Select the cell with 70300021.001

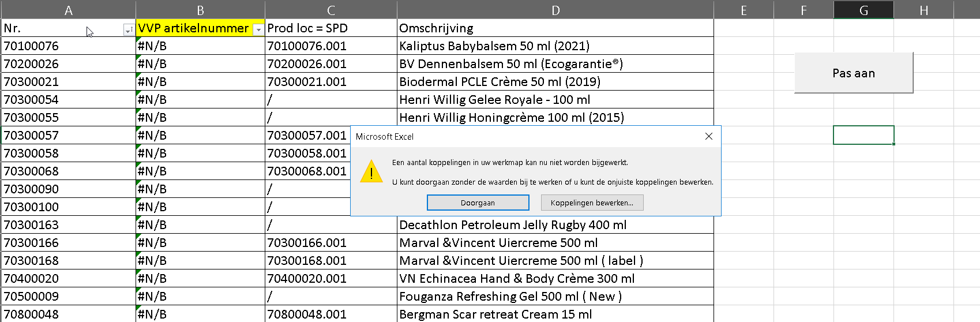pos(331,81)
